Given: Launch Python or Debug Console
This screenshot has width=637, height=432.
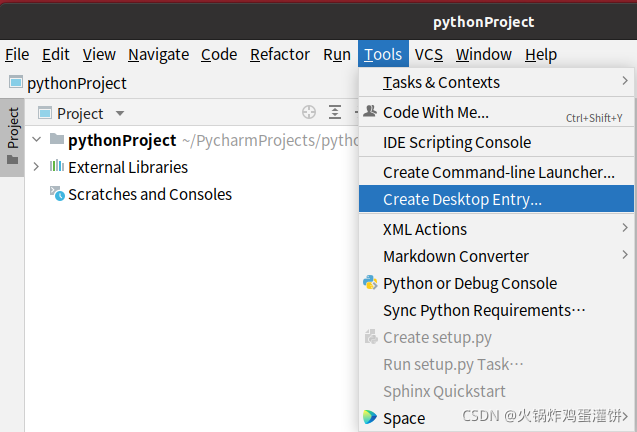Looking at the screenshot, I should click(x=496, y=283).
